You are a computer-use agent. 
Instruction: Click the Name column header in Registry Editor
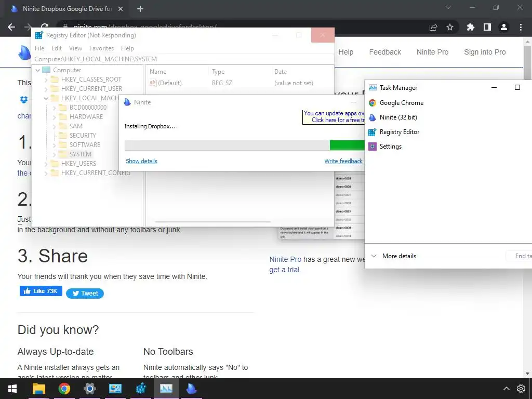point(177,72)
